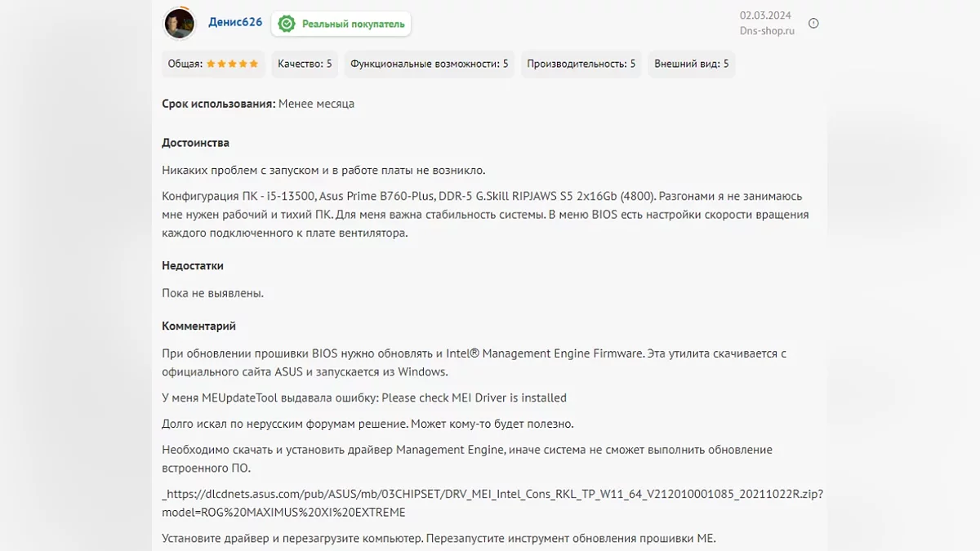Open the Денис626 user profile link

(235, 22)
